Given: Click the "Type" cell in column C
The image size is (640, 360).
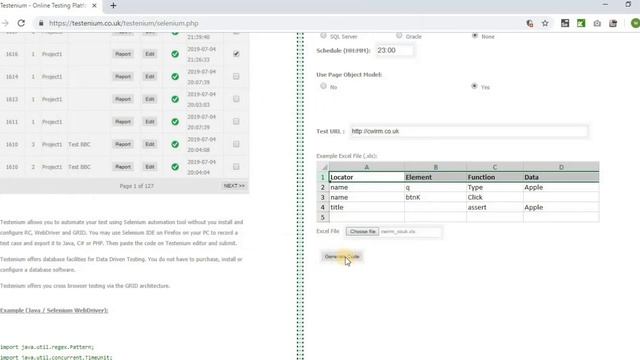Looking at the screenshot, I should click(495, 187).
